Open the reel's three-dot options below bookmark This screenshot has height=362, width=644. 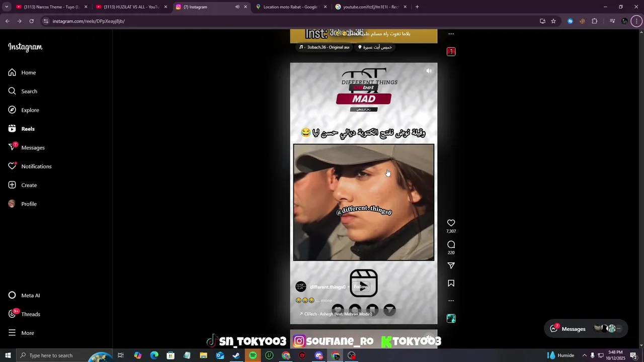(x=451, y=301)
